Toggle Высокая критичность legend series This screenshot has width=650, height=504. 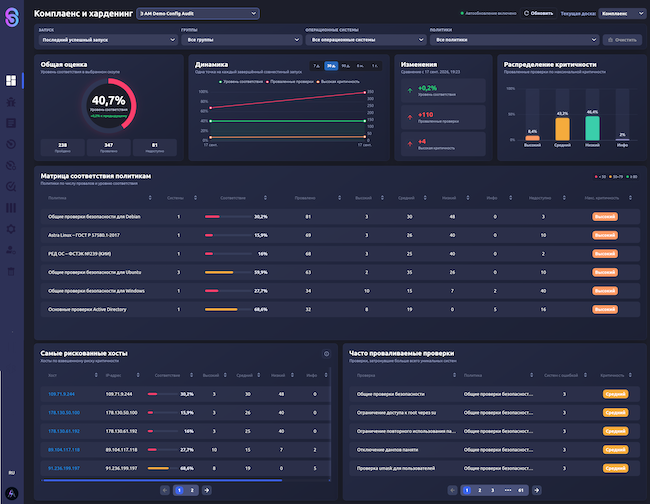point(338,82)
